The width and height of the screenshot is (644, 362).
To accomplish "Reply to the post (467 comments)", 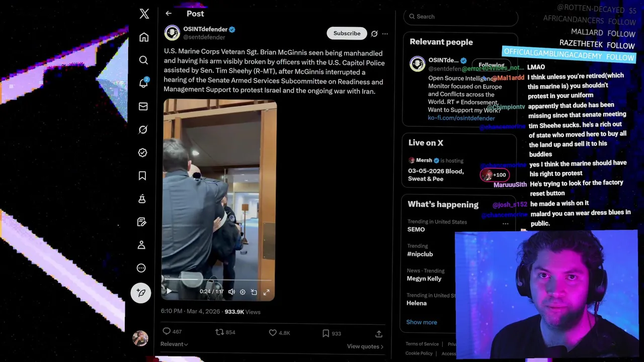I will coord(172,331).
